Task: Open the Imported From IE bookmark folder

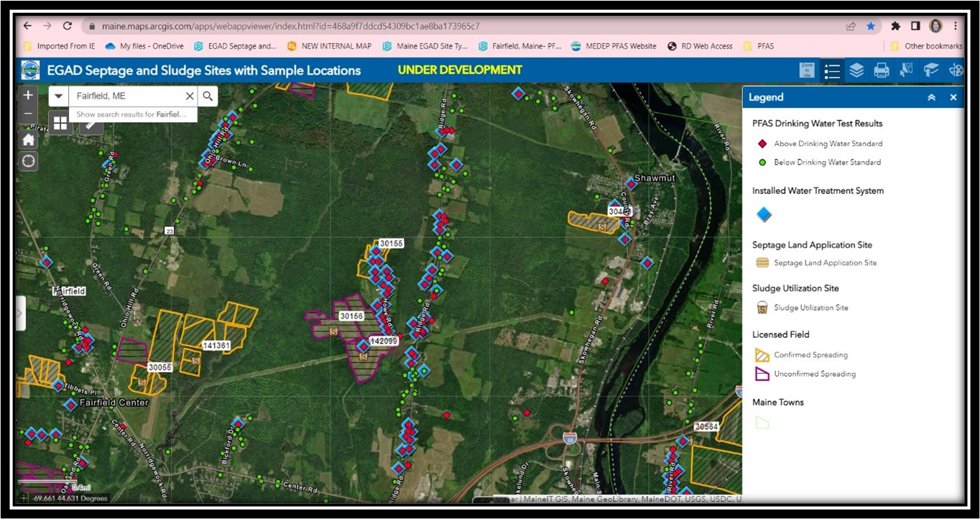Action: pyautogui.click(x=59, y=46)
